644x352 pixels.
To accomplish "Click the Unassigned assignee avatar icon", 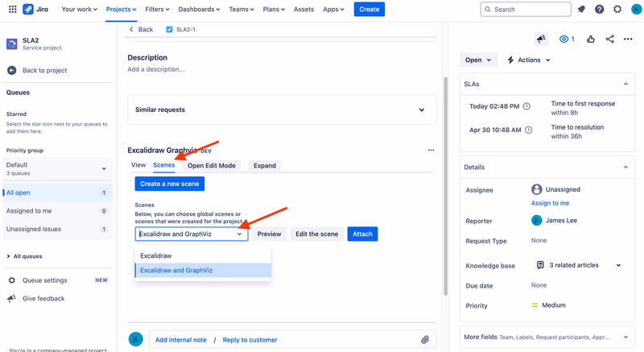I will pos(536,189).
